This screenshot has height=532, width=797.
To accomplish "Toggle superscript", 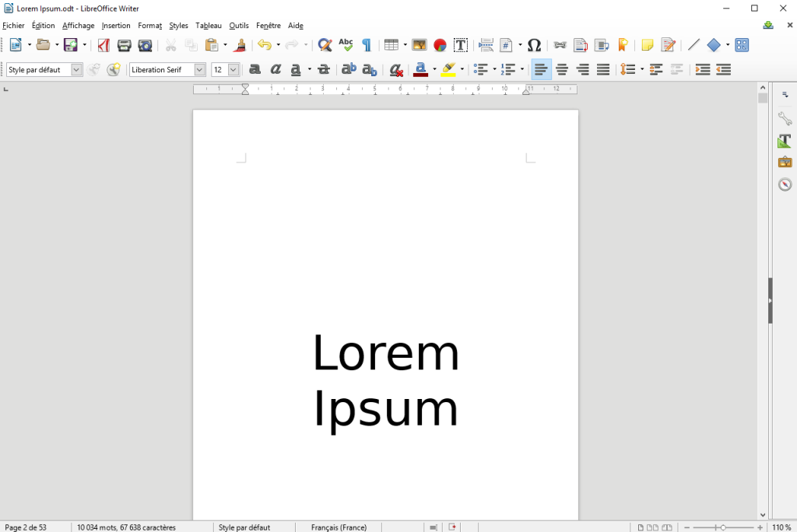I will click(x=349, y=70).
